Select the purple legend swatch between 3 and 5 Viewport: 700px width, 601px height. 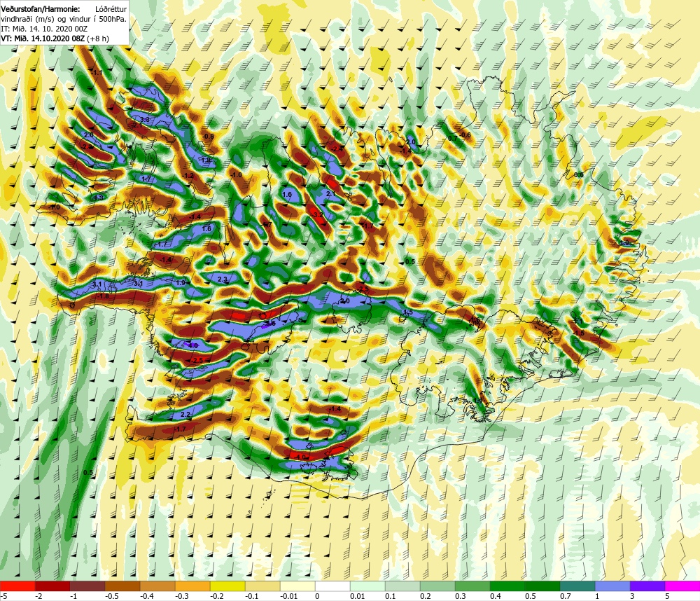pos(647,586)
